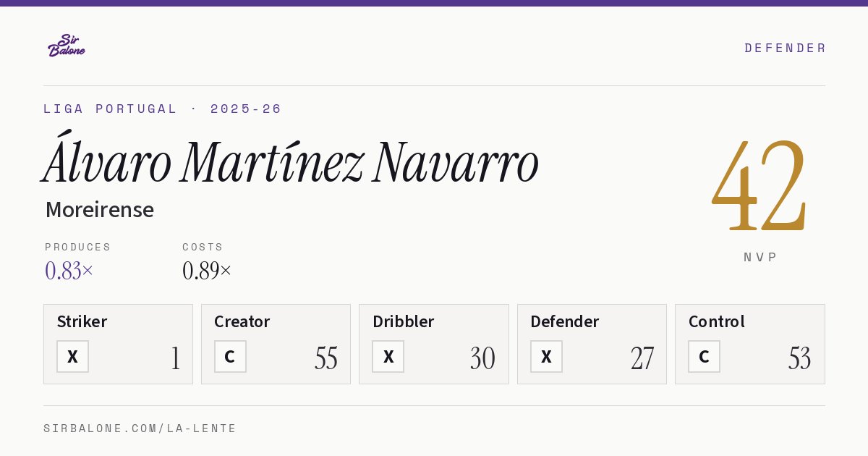The height and width of the screenshot is (456, 868).
Task: Click the Creator score 55
Action: point(326,358)
